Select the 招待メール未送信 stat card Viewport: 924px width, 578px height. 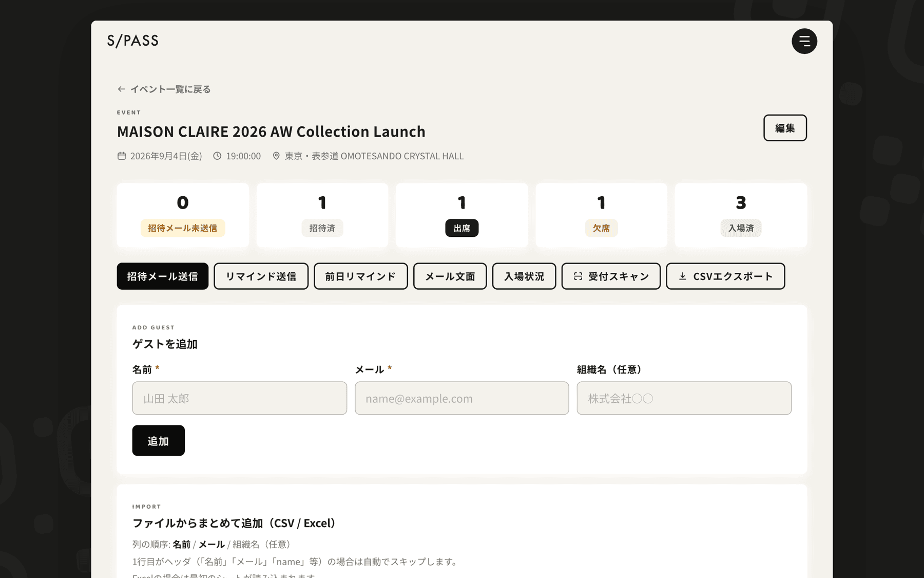(x=183, y=215)
